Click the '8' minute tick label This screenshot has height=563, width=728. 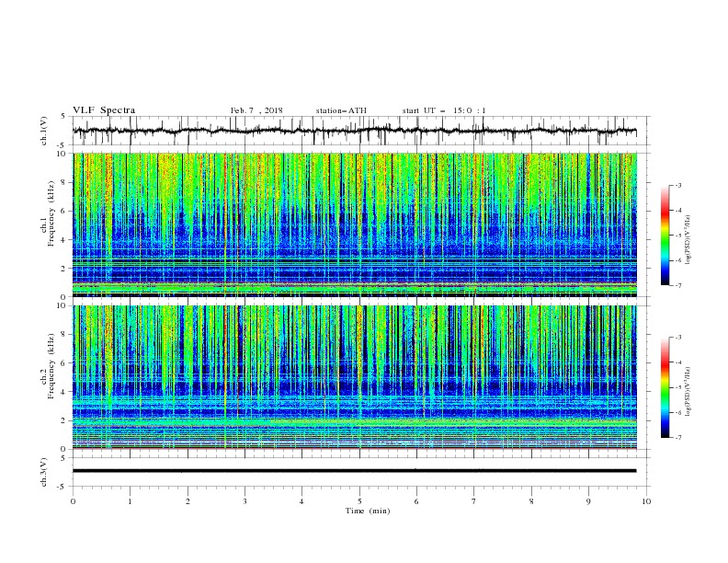(531, 501)
